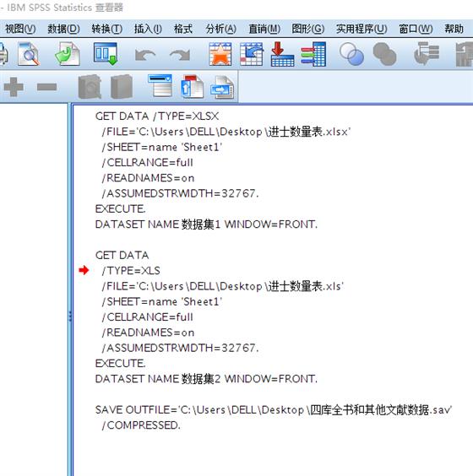Collapse outline with the minus icon

46,87
